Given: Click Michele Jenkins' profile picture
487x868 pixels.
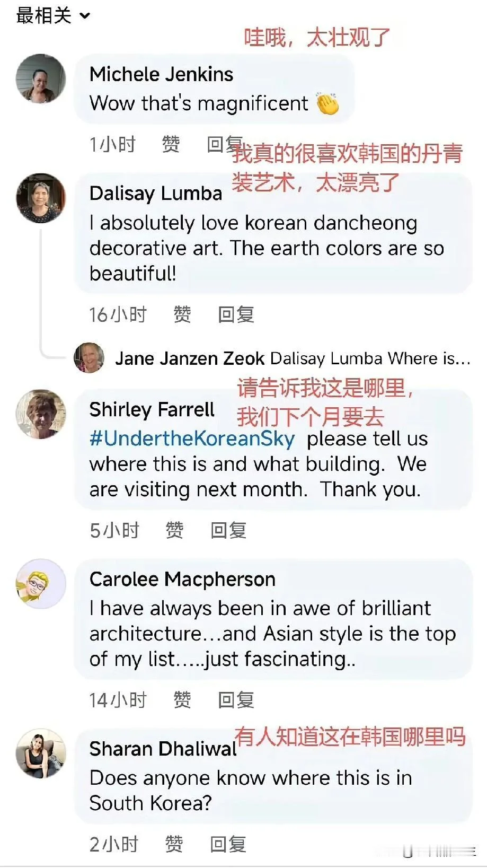Looking at the screenshot, I should (x=41, y=78).
